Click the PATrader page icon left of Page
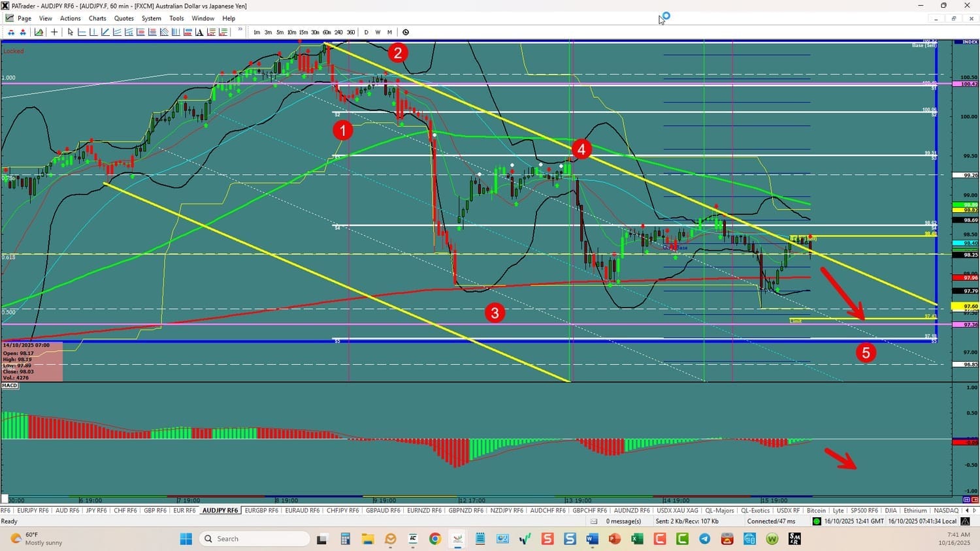 (10, 18)
